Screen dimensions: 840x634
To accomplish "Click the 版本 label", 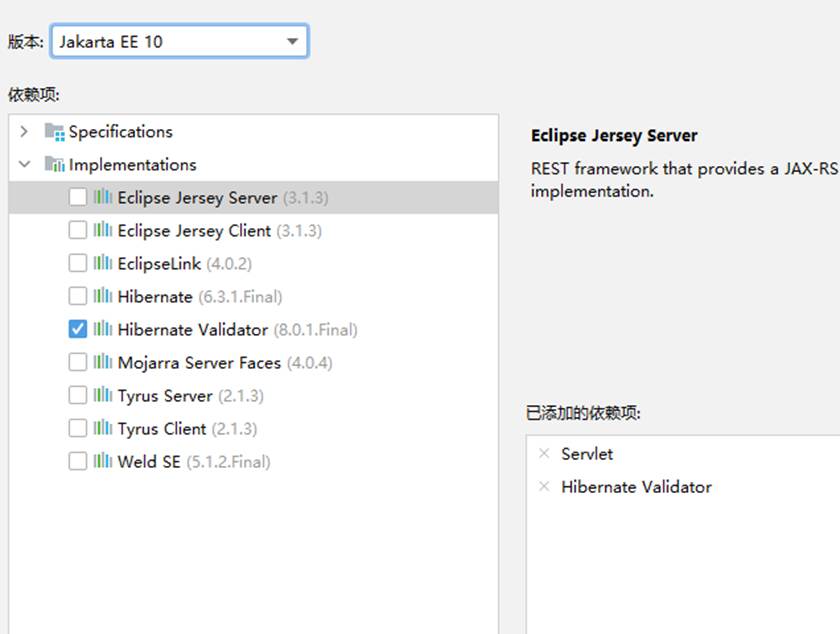I will [x=25, y=41].
